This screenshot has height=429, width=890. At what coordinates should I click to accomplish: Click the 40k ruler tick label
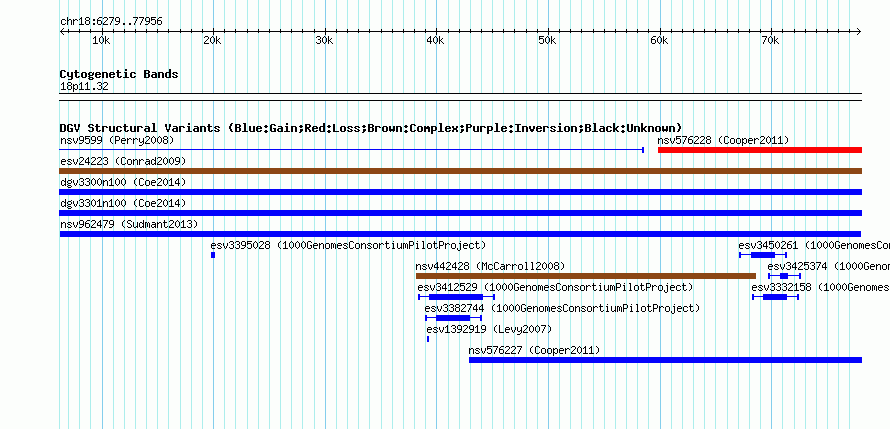[435, 41]
